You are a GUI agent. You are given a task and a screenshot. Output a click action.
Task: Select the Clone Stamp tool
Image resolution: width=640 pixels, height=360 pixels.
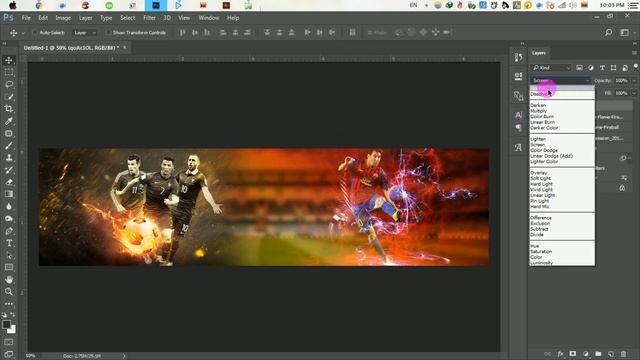coord(9,158)
